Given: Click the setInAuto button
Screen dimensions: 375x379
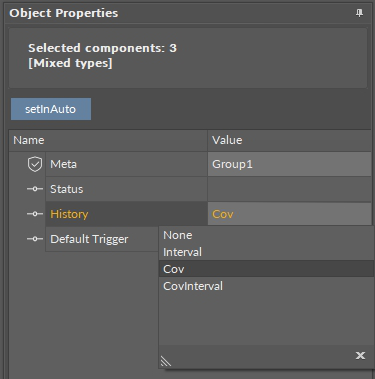Looking at the screenshot, I should pos(51,109).
